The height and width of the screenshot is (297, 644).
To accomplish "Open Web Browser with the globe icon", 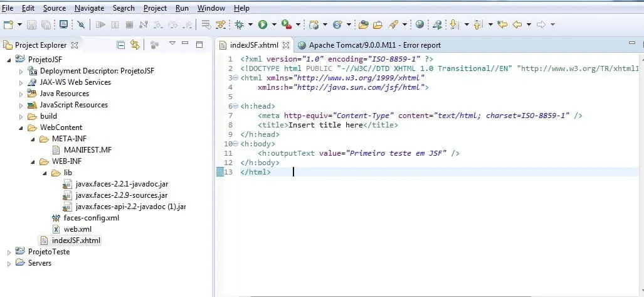I will [x=420, y=24].
